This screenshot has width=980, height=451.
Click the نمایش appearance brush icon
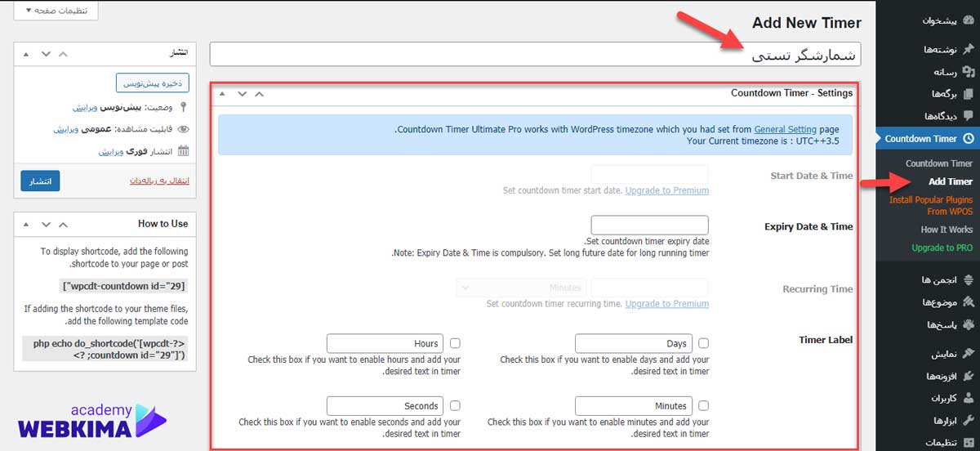click(969, 355)
